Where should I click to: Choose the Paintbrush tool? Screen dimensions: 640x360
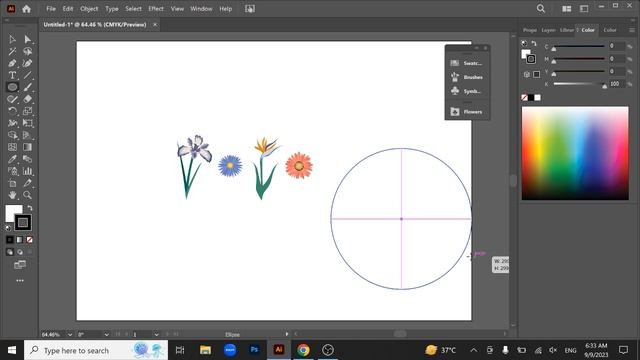(x=27, y=87)
